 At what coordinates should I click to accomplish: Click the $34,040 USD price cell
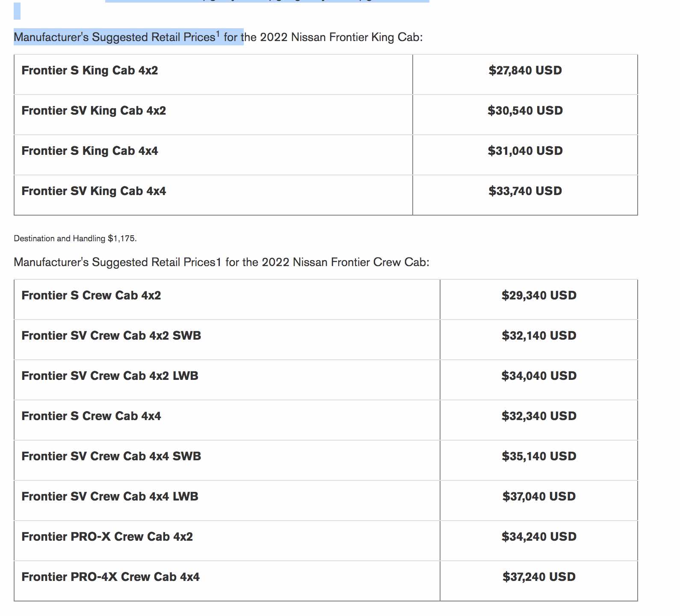[539, 376]
